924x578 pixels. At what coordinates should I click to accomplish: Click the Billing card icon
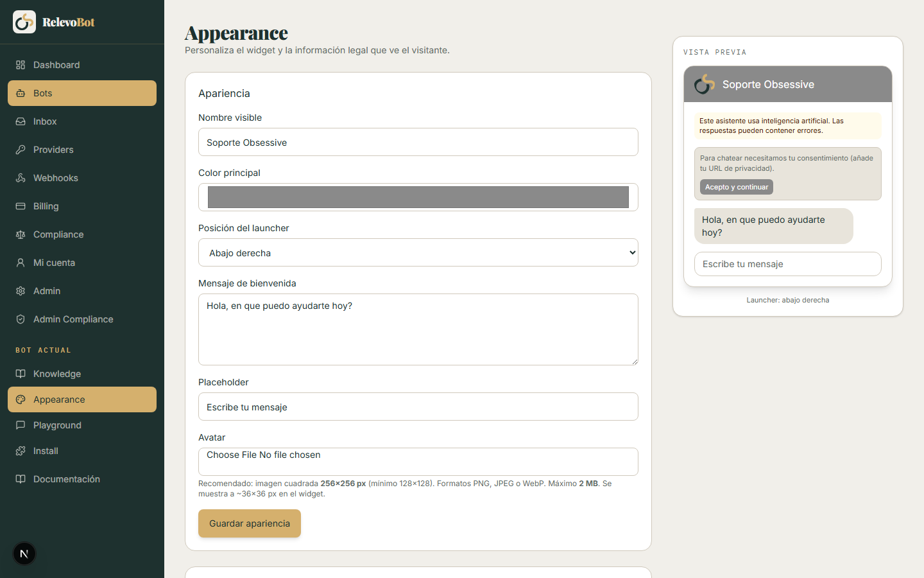[x=21, y=206]
